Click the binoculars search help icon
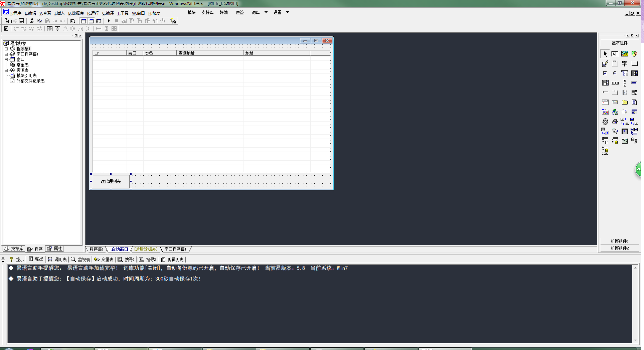This screenshot has height=350, width=644. (173, 21)
